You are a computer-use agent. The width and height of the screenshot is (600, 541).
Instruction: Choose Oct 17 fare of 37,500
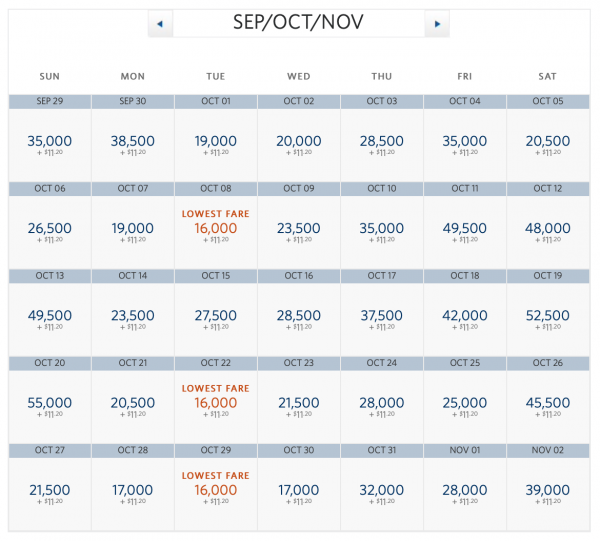[382, 315]
